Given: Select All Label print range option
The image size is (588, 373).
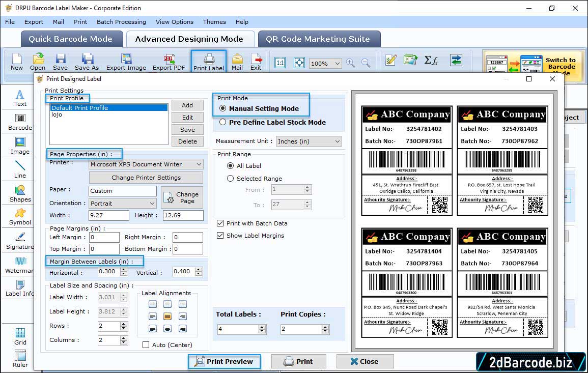Looking at the screenshot, I should click(230, 166).
